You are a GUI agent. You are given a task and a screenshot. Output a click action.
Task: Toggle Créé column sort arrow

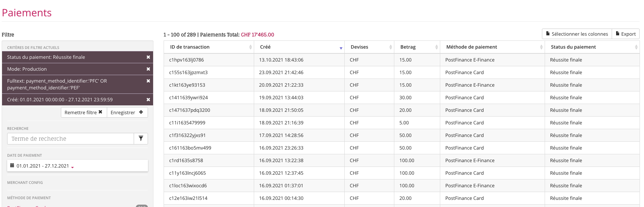pos(341,48)
